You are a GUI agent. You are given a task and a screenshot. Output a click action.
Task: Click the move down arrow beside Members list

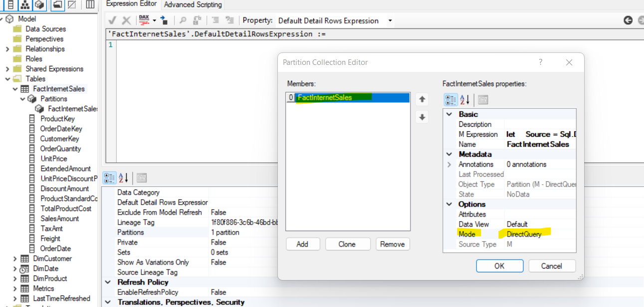click(422, 117)
